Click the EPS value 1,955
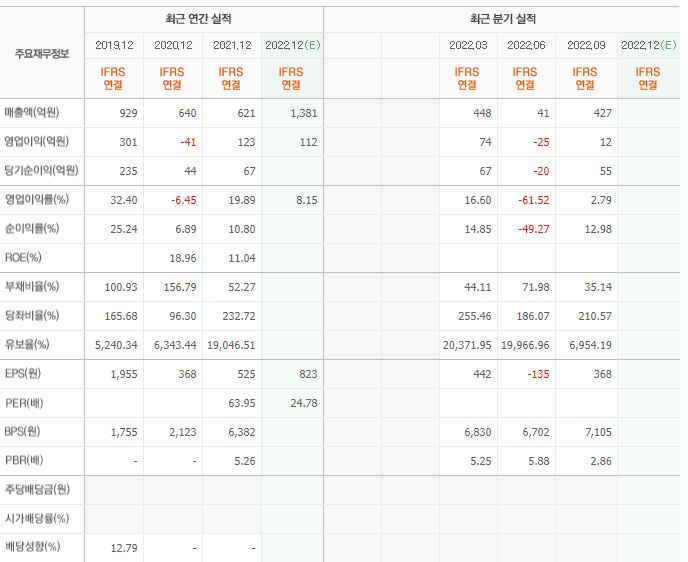The image size is (688, 562). tap(124, 374)
